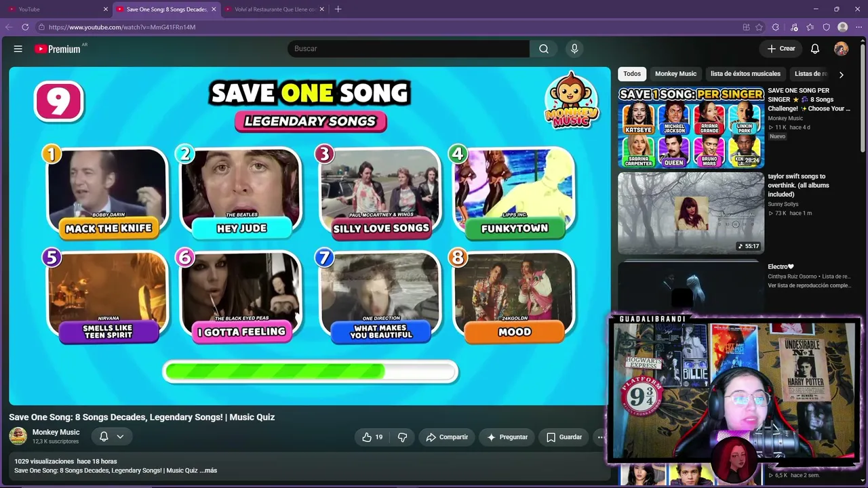The image size is (868, 488).
Task: Click the Compartir share button
Action: click(x=447, y=437)
